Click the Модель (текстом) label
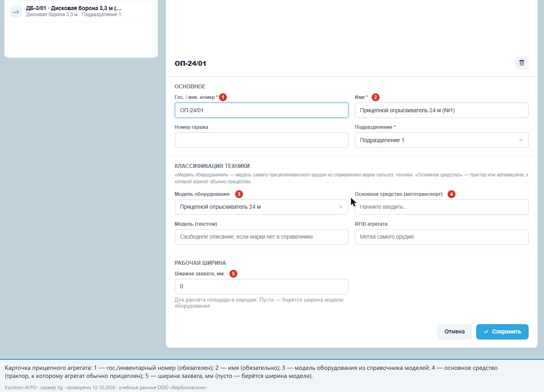Screen dimensions: 544x392 (x=195, y=224)
